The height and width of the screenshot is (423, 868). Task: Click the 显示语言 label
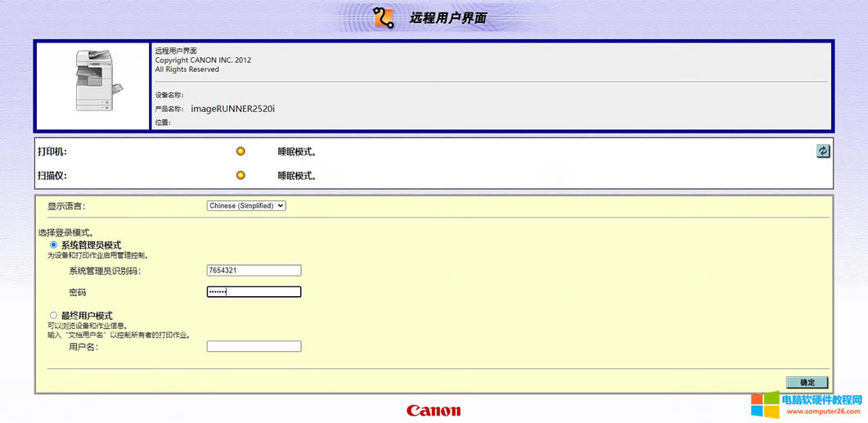(67, 206)
